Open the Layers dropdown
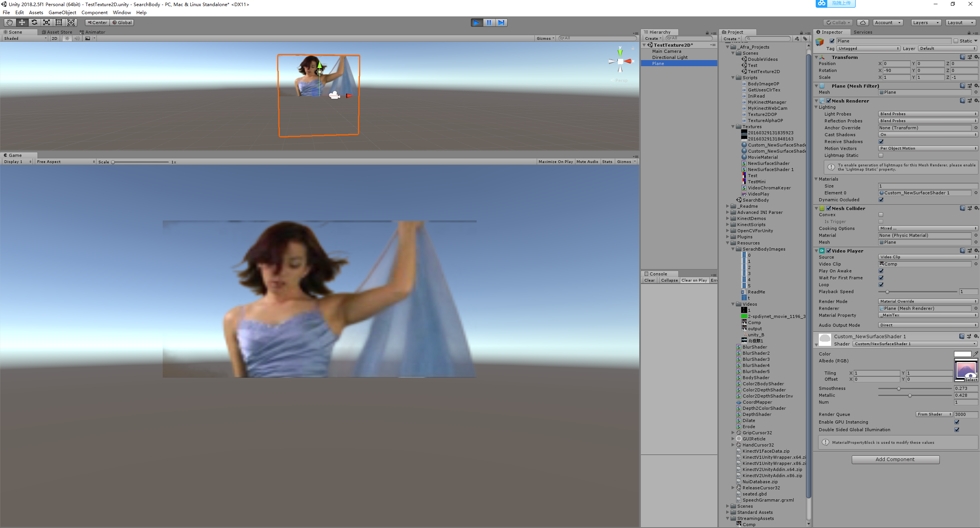This screenshot has height=528, width=980. pos(926,23)
